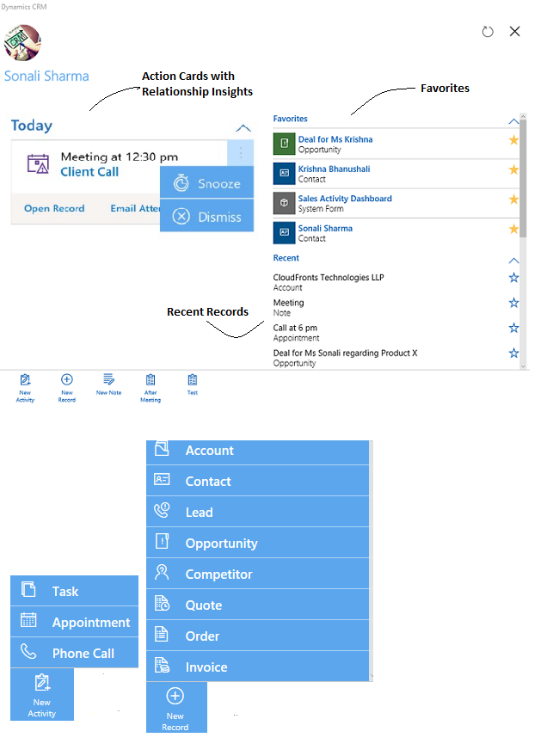The image size is (553, 756).
Task: Click the Deal for Ms Krishna opportunity icon
Action: (x=284, y=143)
